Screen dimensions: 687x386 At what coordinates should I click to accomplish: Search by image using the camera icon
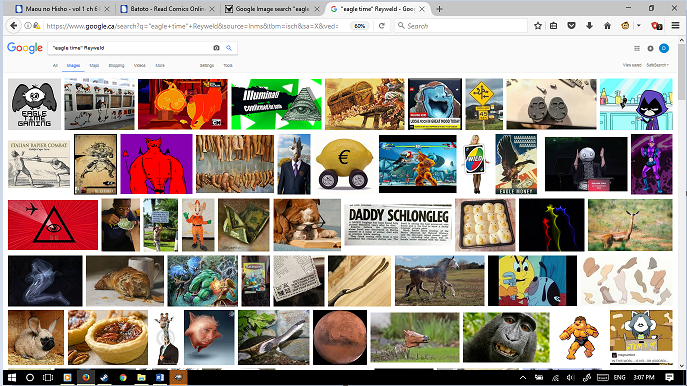coord(216,48)
